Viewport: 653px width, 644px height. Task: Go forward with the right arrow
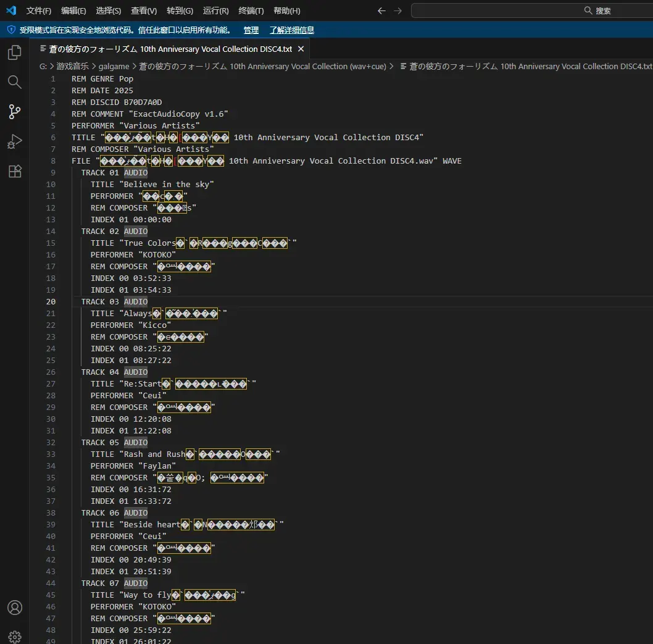coord(398,11)
